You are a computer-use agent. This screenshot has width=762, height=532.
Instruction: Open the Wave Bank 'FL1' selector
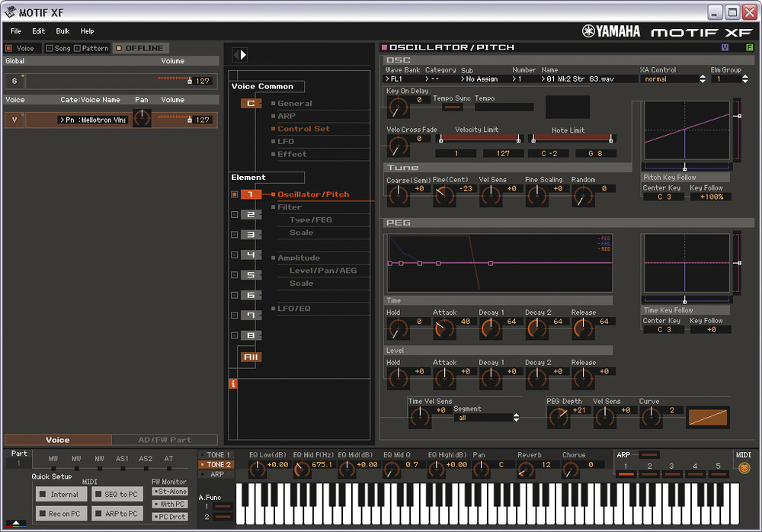coord(403,79)
